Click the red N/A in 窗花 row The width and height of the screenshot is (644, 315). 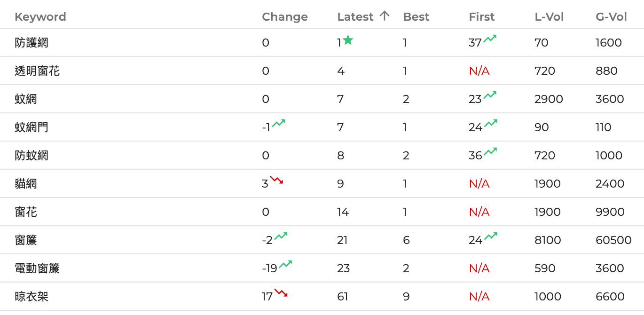point(479,212)
